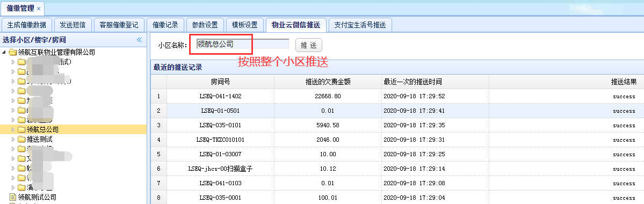Click timestamp 2020-09-18 17:29:35
The width and height of the screenshot is (644, 204).
tap(415, 125)
